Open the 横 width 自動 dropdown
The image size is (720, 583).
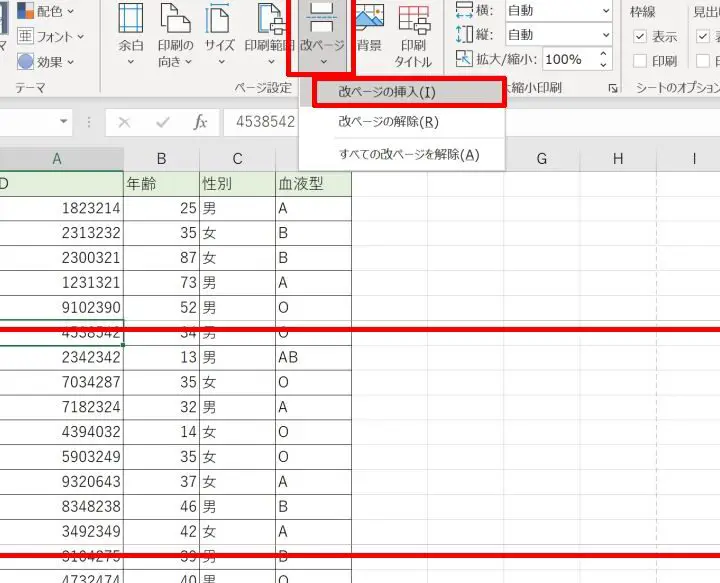pyautogui.click(x=557, y=11)
